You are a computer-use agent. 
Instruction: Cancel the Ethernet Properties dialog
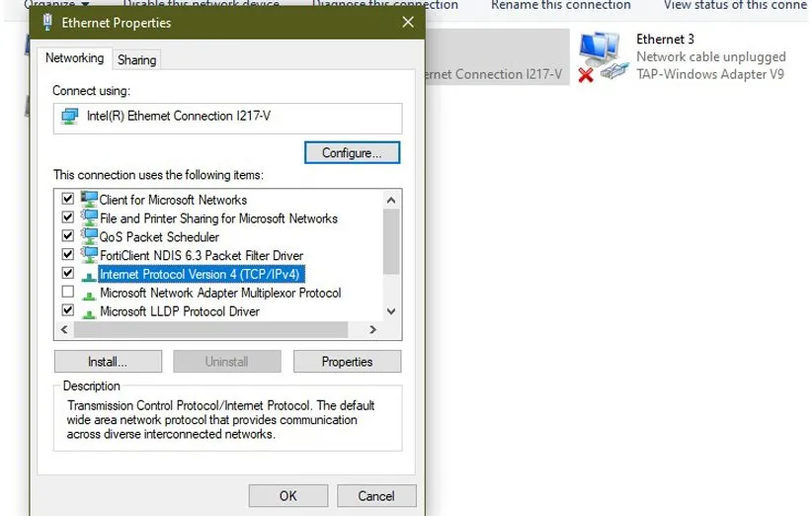pyautogui.click(x=376, y=496)
